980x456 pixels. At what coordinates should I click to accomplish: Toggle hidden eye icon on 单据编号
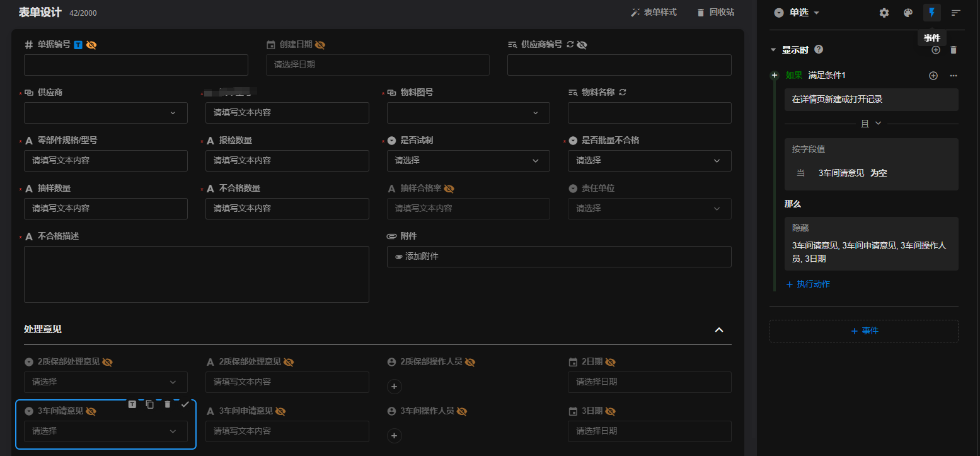91,45
